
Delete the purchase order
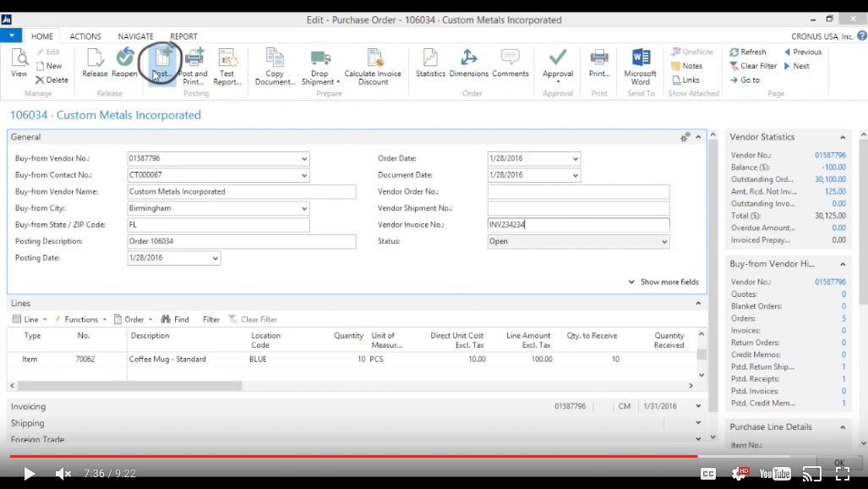click(x=52, y=80)
